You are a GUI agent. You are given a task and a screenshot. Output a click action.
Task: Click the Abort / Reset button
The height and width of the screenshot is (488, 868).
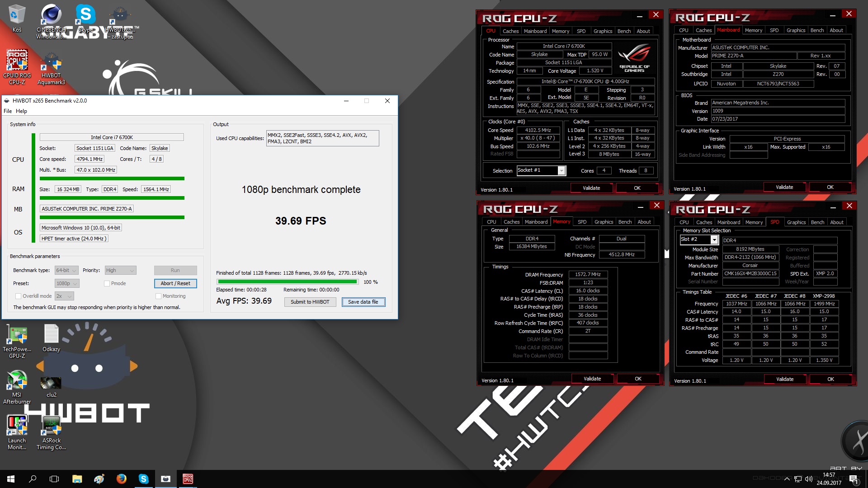coord(175,283)
